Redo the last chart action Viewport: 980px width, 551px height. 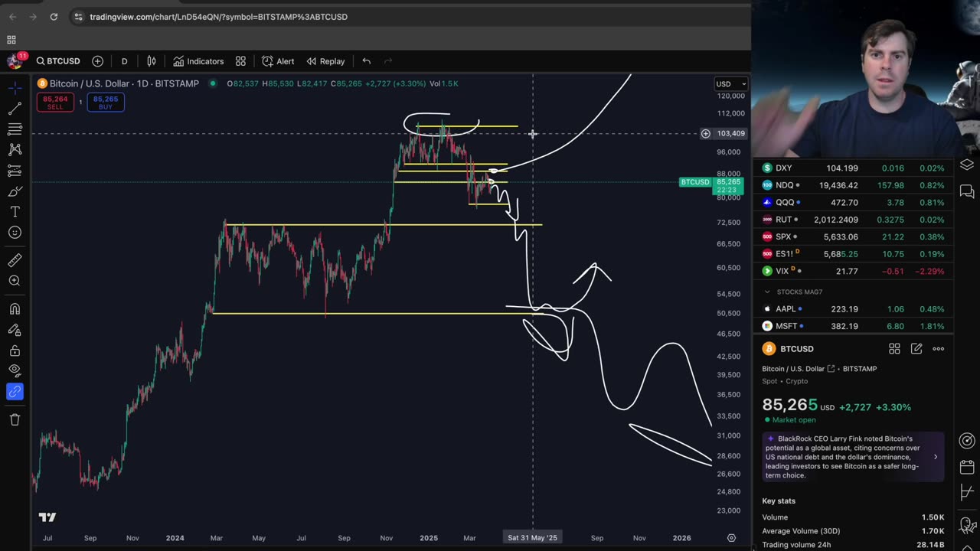pyautogui.click(x=387, y=61)
